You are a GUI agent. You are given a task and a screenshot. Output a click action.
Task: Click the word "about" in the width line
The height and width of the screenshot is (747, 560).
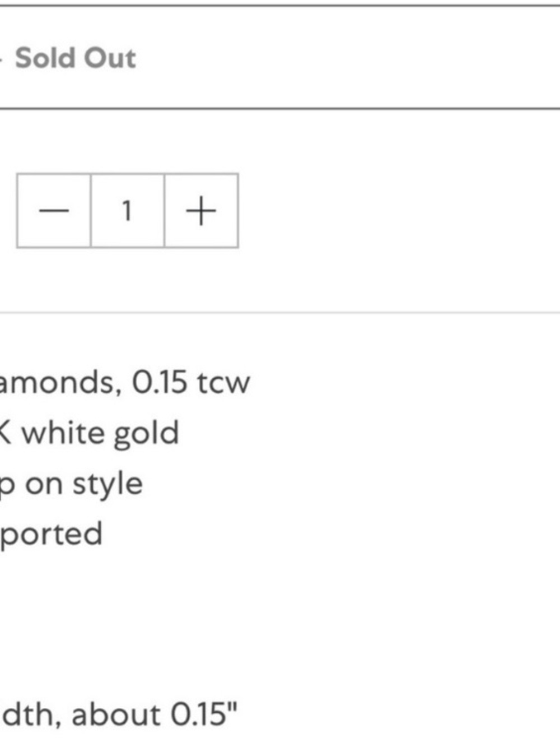116,714
